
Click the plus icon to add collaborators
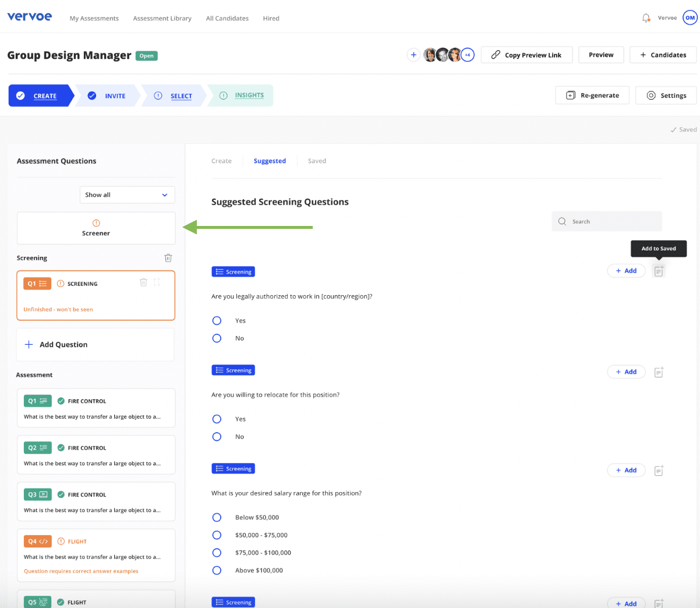[413, 54]
